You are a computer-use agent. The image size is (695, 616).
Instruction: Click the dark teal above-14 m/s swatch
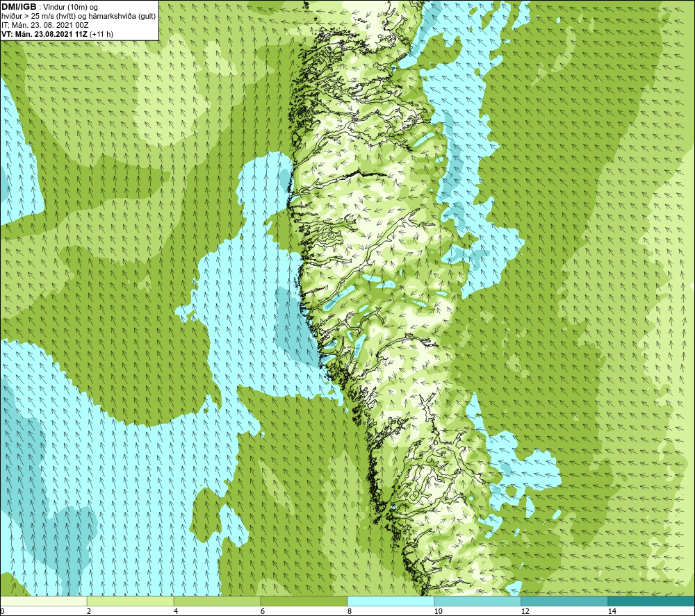point(652,601)
